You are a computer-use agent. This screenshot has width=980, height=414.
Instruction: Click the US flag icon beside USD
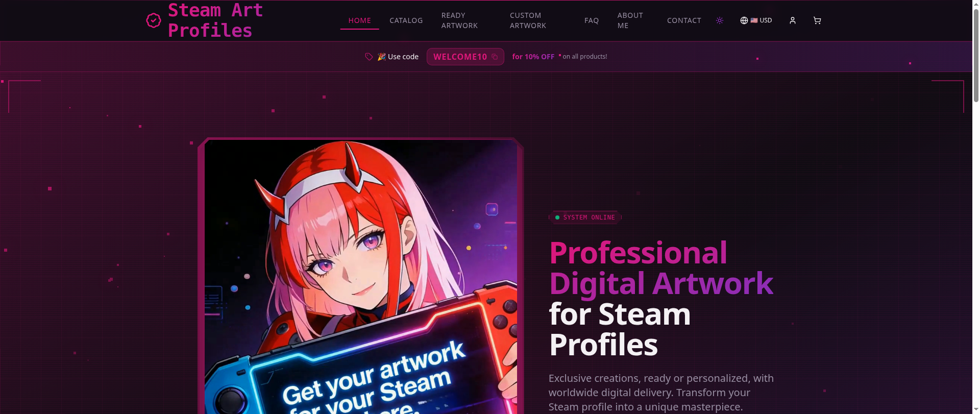754,20
